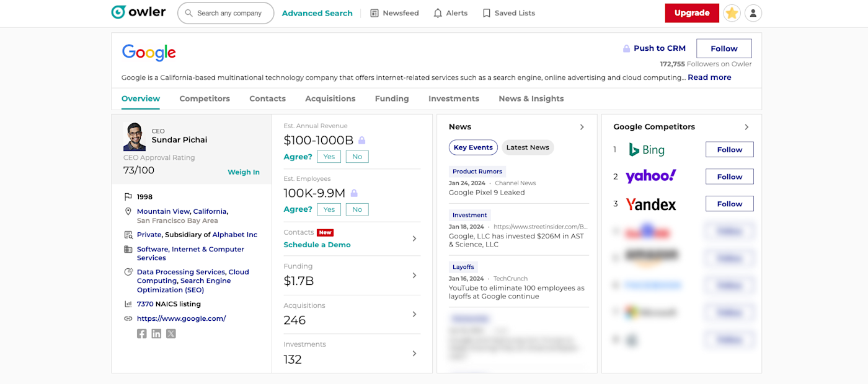Click the gold star icon

tap(732, 13)
